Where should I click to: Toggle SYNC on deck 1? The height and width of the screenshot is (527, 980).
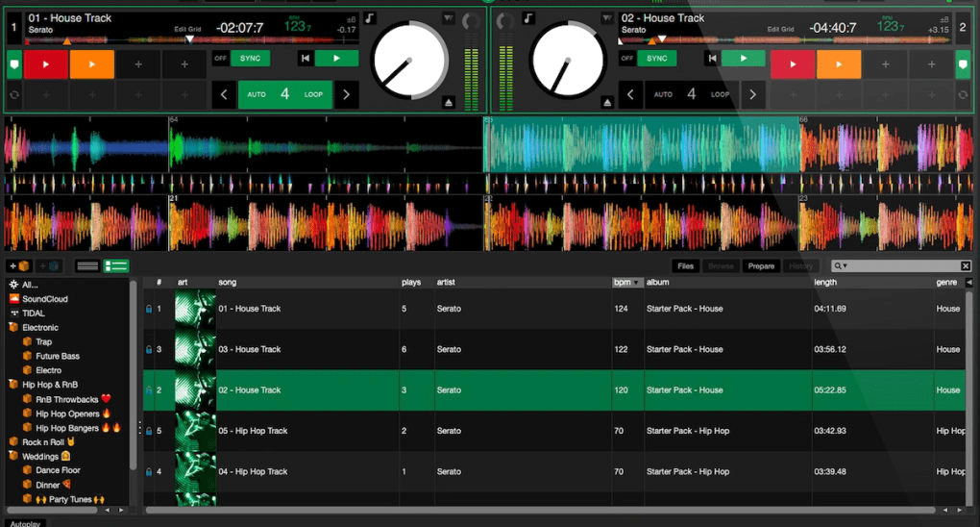(251, 59)
